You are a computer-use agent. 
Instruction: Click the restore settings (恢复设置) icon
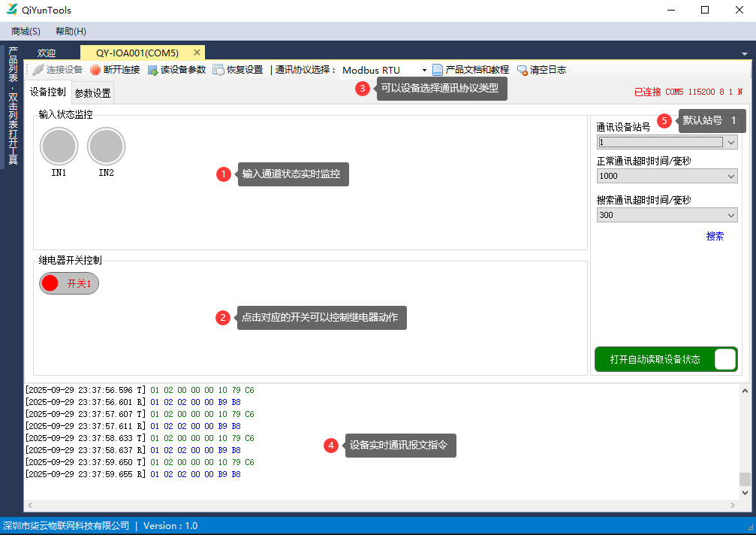218,70
